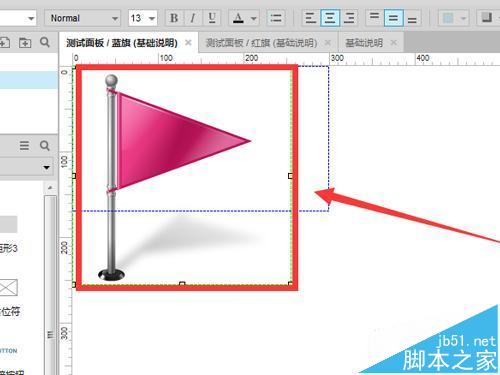Click the right-middle resize handle of image

pyautogui.click(x=290, y=176)
